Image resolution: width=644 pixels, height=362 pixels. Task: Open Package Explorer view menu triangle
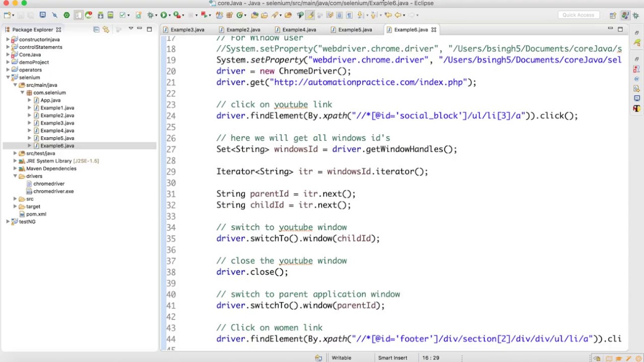[131, 29]
